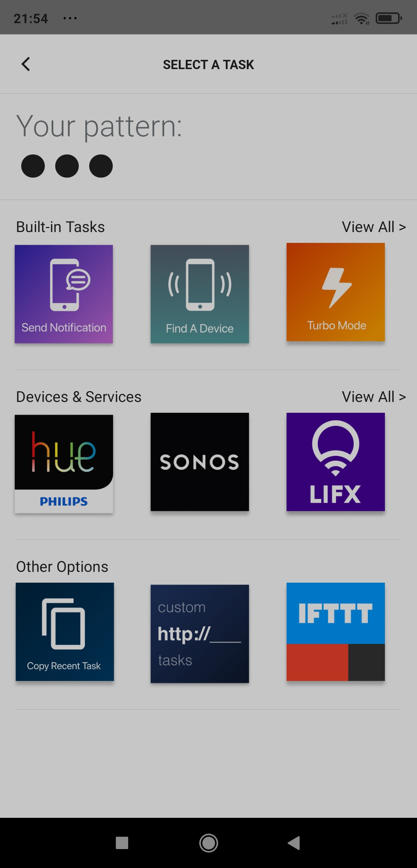Tap the second pattern dot
The width and height of the screenshot is (417, 868).
coord(67,166)
